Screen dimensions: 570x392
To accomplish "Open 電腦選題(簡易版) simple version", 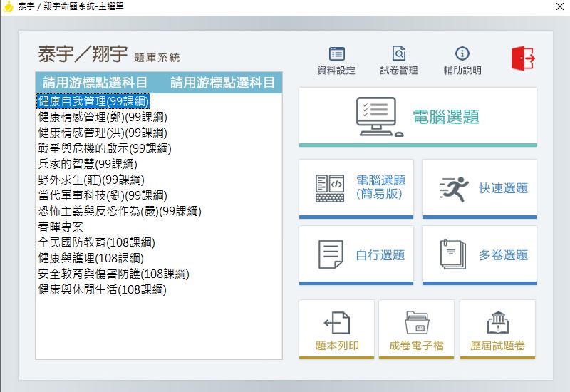I will (356, 188).
